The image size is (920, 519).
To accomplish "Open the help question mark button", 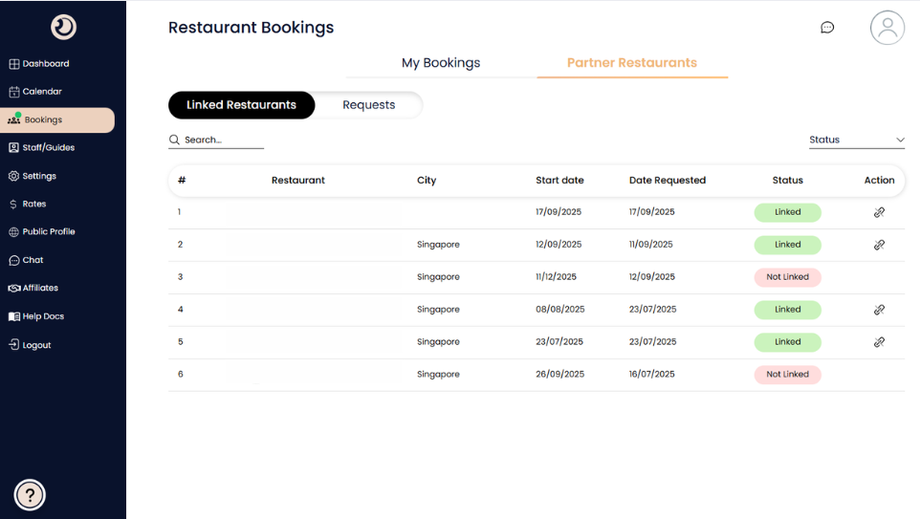I will point(30,494).
